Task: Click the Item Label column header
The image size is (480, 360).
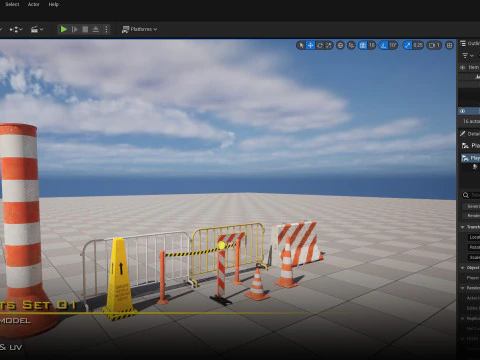Action: click(474, 68)
